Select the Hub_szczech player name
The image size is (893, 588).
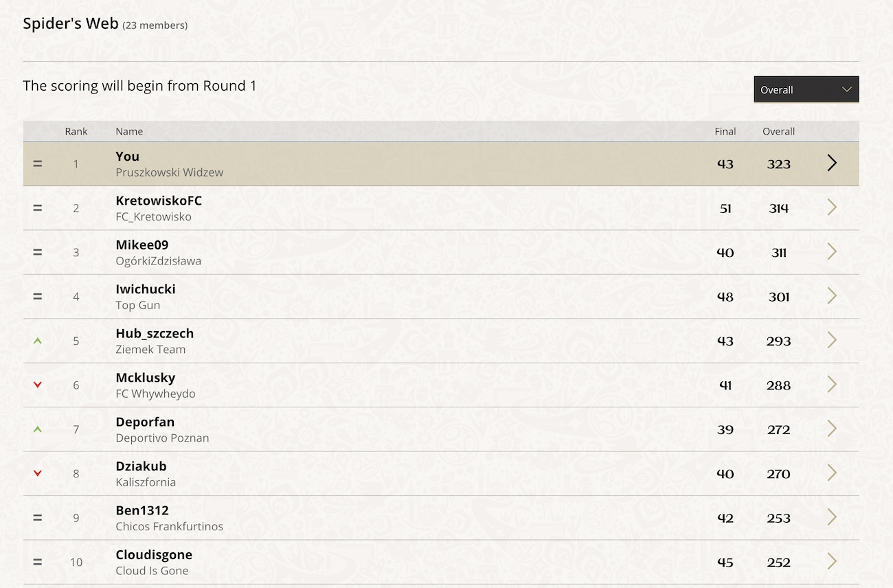tap(155, 333)
